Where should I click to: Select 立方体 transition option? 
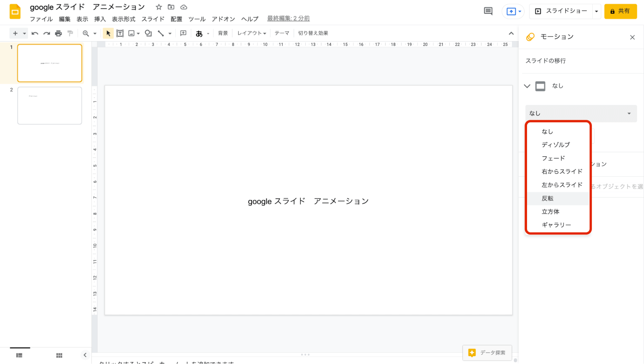coord(558,212)
